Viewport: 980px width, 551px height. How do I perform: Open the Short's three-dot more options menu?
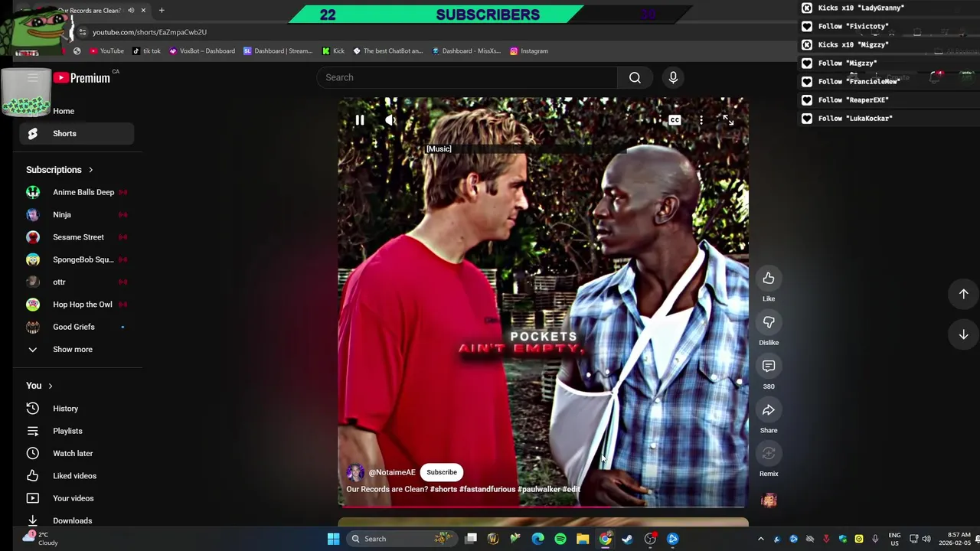[701, 120]
